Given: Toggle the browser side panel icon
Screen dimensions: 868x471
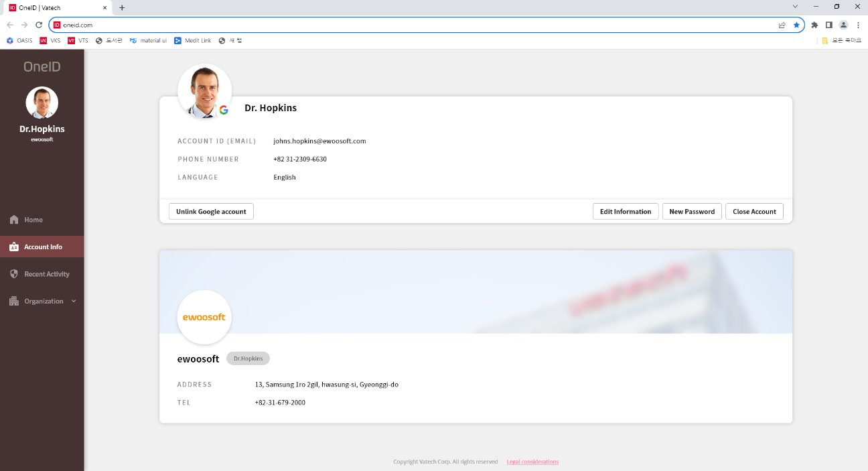Looking at the screenshot, I should point(829,25).
